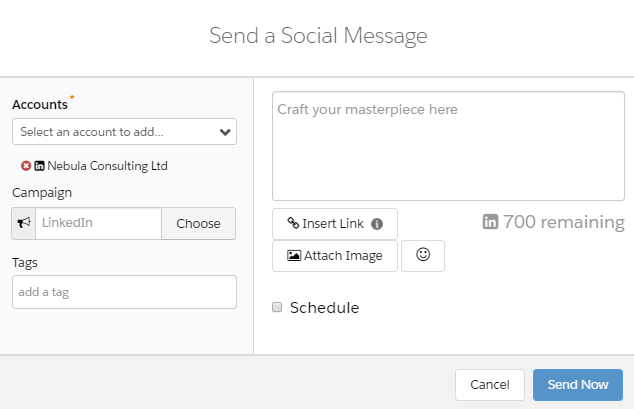Click the Nebula Consulting Ltd account entry

click(x=107, y=166)
